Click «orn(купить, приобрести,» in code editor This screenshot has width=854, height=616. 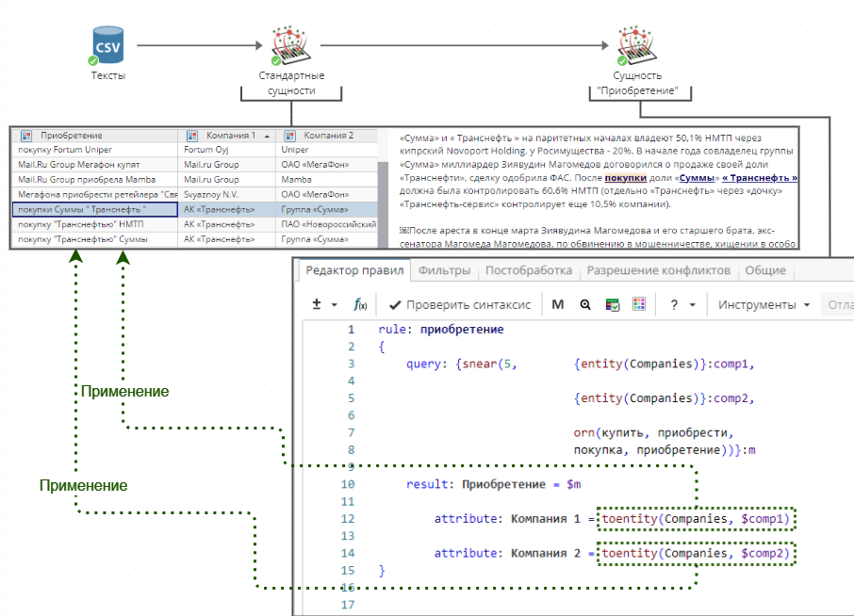[x=653, y=433]
